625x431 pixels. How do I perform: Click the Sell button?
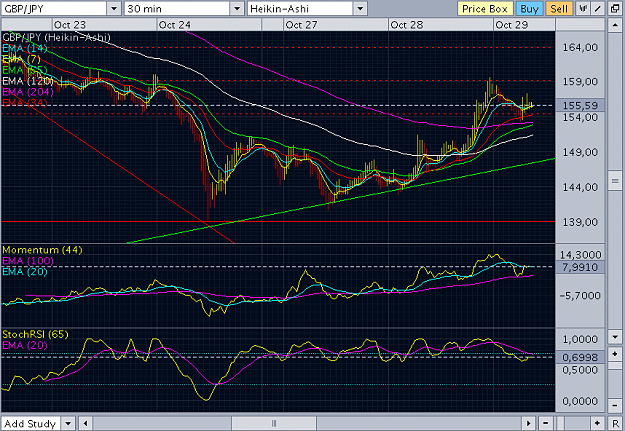pos(559,8)
